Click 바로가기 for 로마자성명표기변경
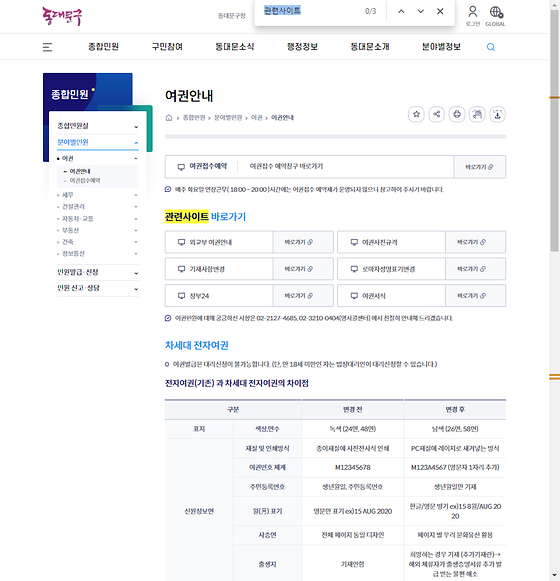The width and height of the screenshot is (560, 581). tap(475, 269)
